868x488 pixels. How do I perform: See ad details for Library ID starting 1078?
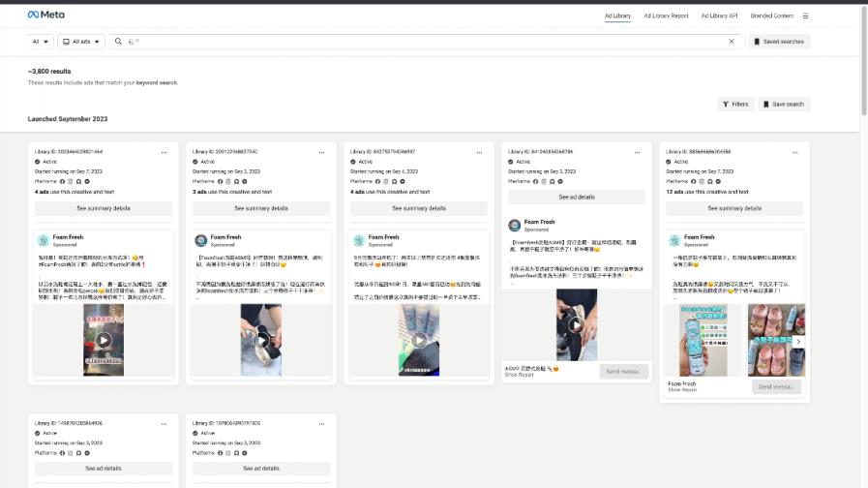point(261,469)
